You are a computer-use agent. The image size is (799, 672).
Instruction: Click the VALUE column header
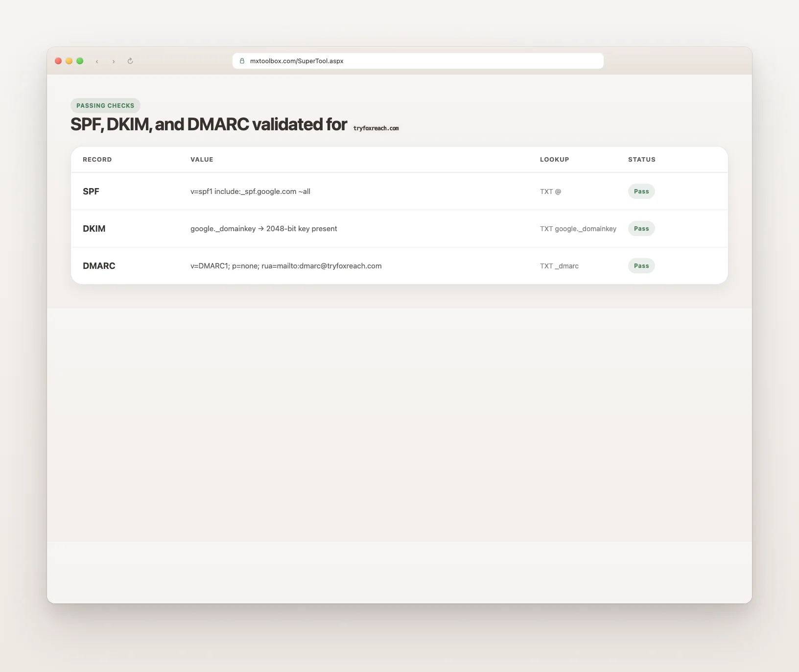pos(202,160)
